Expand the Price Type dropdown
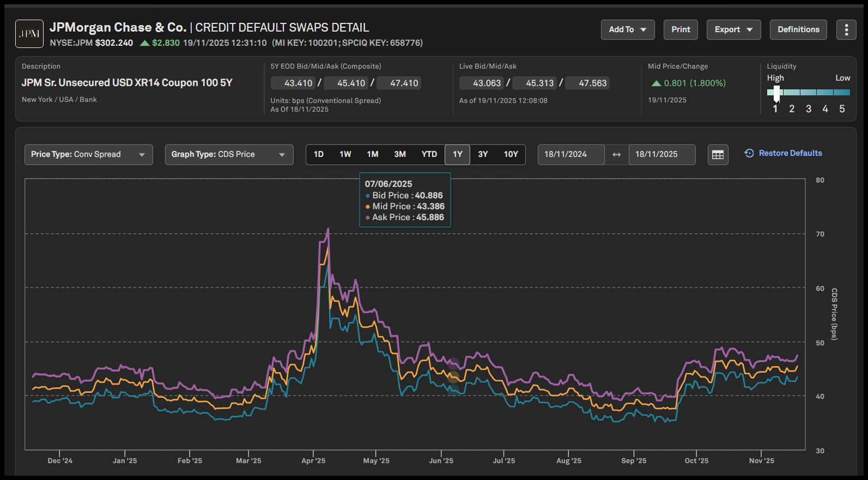This screenshot has height=480, width=868. coord(88,155)
